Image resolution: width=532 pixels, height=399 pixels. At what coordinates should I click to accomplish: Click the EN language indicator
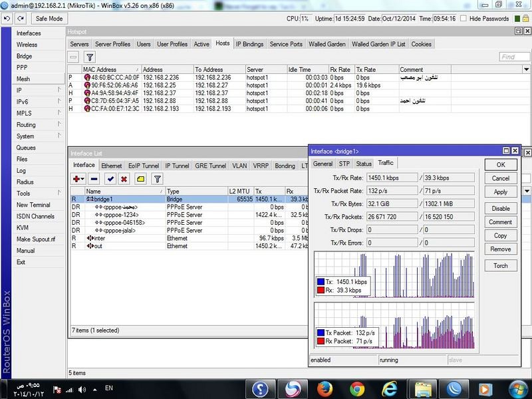[109, 388]
